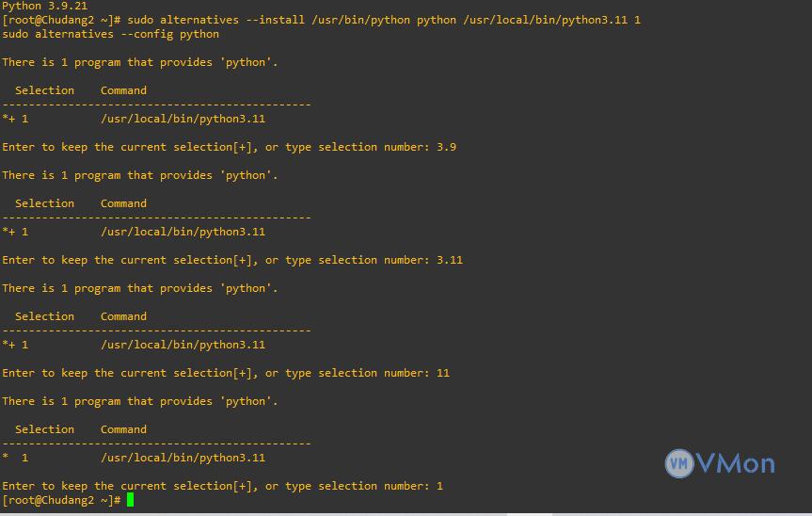Click the bottommost /usr/local/bin/python3.11 table entry
Image resolution: width=812 pixels, height=516 pixels.
pyautogui.click(x=183, y=458)
